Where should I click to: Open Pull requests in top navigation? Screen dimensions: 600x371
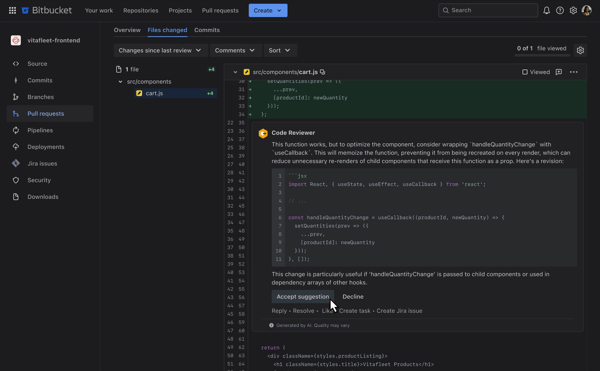click(x=220, y=10)
